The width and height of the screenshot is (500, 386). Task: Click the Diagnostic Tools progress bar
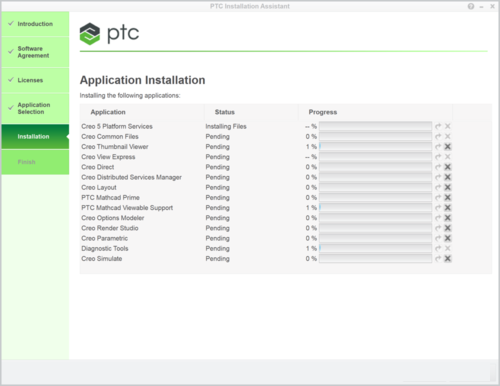click(375, 248)
